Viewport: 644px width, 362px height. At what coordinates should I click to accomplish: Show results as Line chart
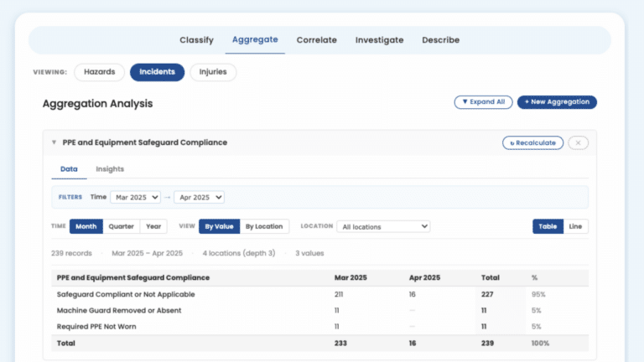(x=575, y=226)
